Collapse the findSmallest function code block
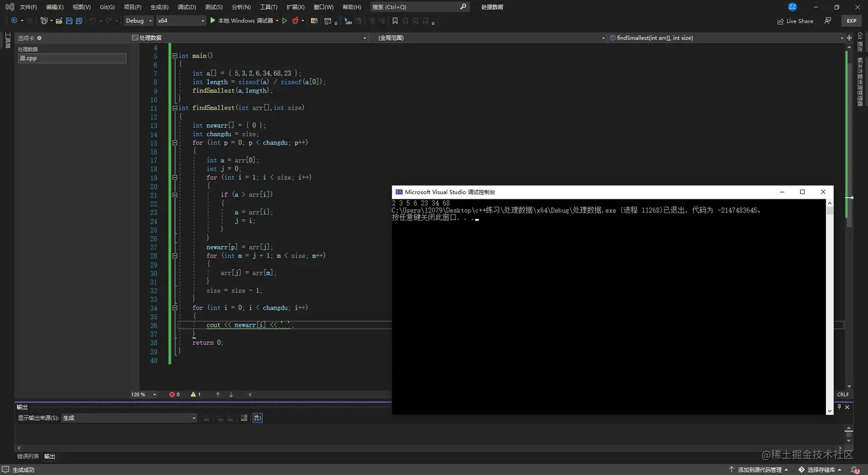 175,108
